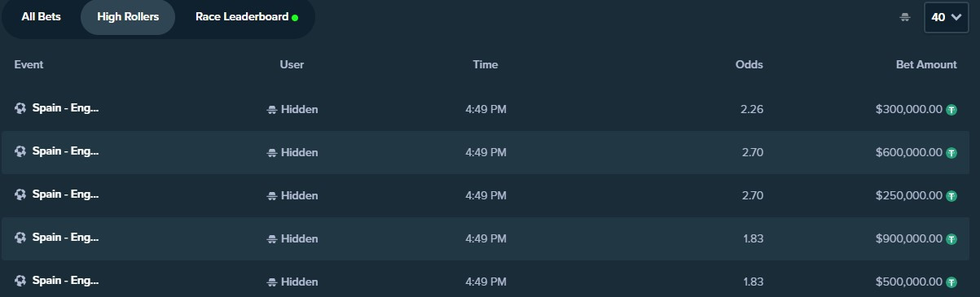Select the High Rollers tab
The height and width of the screenshot is (297, 980).
[128, 17]
